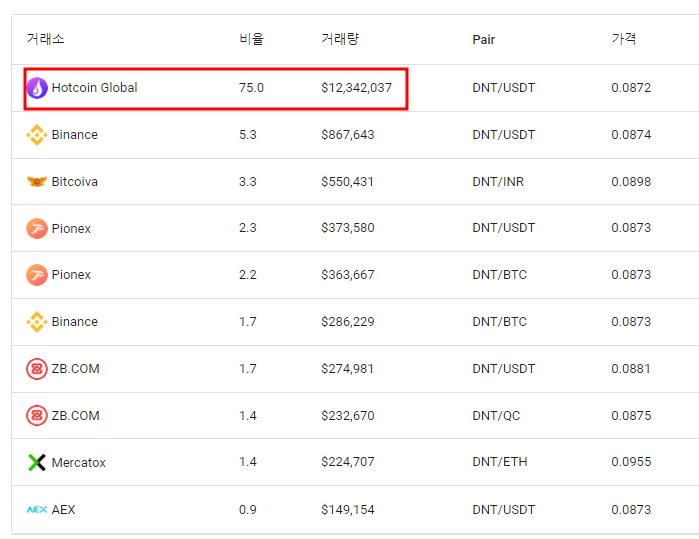Viewport: 699px width, 539px height.
Task: Open ZB.COM link in the 0.0881 price row
Action: pyautogui.click(x=75, y=369)
